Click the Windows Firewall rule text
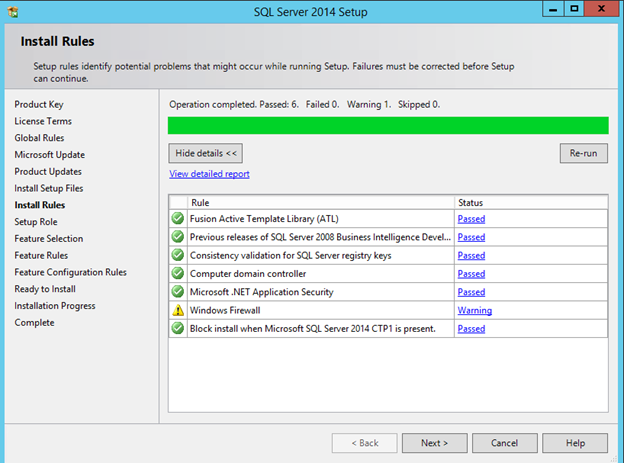Image resolution: width=624 pixels, height=463 pixels. [225, 311]
